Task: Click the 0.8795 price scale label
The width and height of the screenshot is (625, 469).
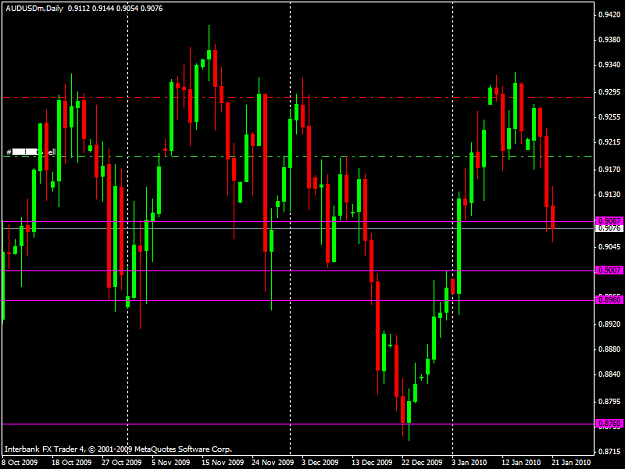Action: 609,402
